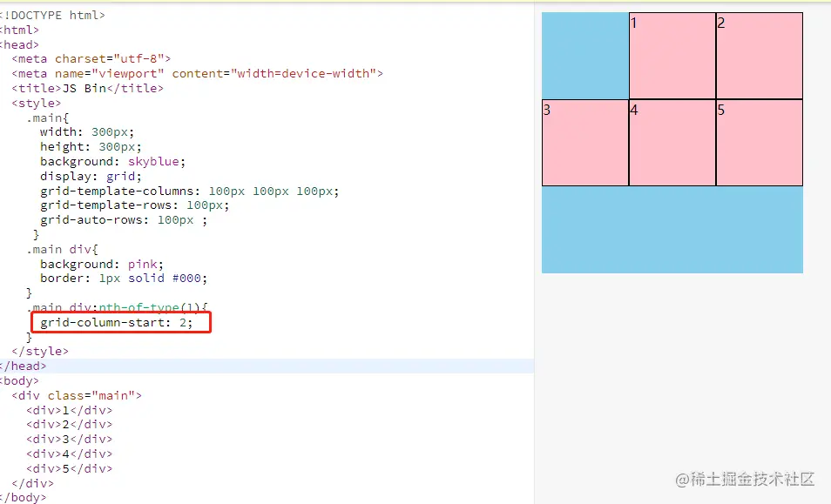Viewport: 831px width, 504px height.
Task: Click the <div class="main"> line
Action: (77, 395)
